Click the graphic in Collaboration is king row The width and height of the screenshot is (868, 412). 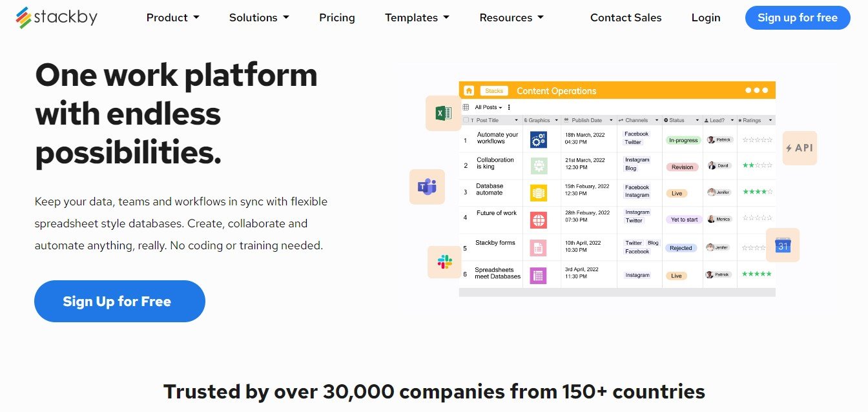(539, 166)
